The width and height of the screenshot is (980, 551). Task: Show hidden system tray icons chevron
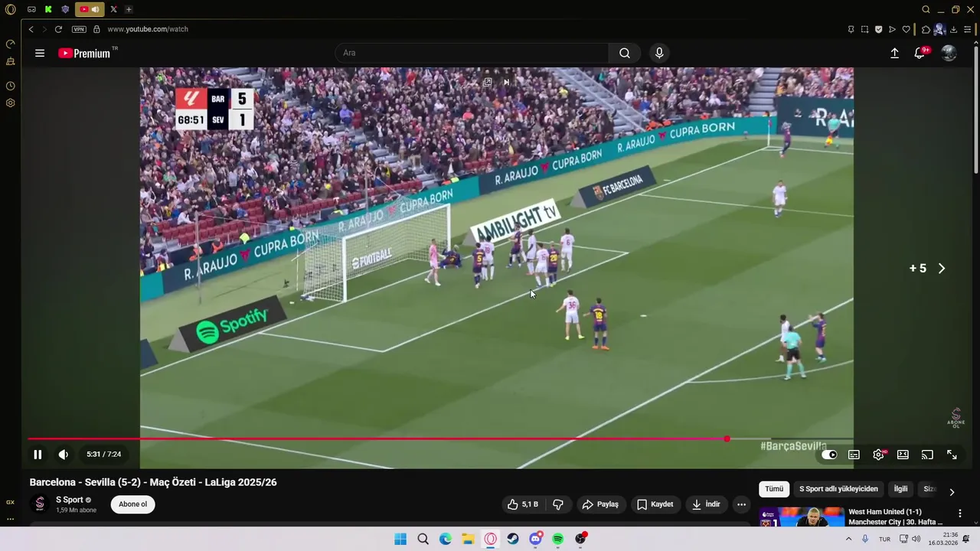coord(848,539)
